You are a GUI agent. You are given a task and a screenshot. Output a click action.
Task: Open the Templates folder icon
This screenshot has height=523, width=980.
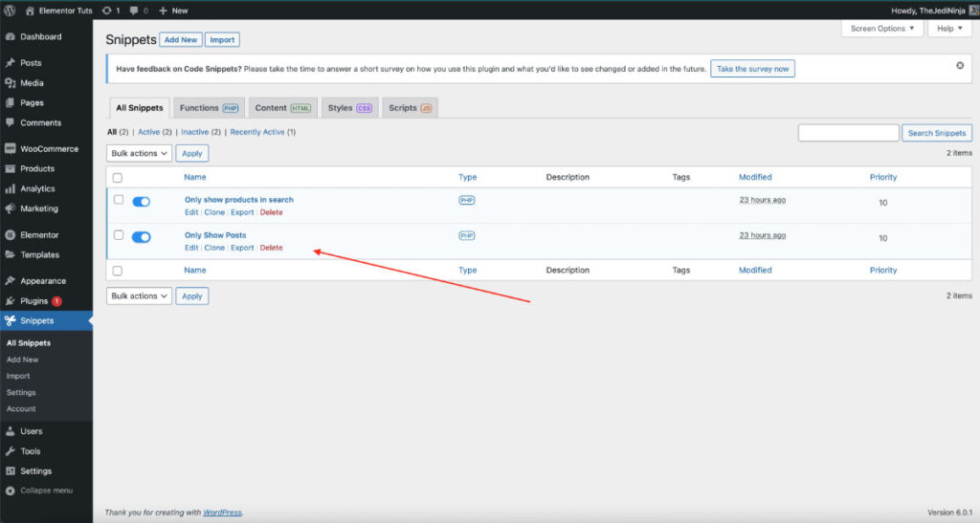(10, 254)
